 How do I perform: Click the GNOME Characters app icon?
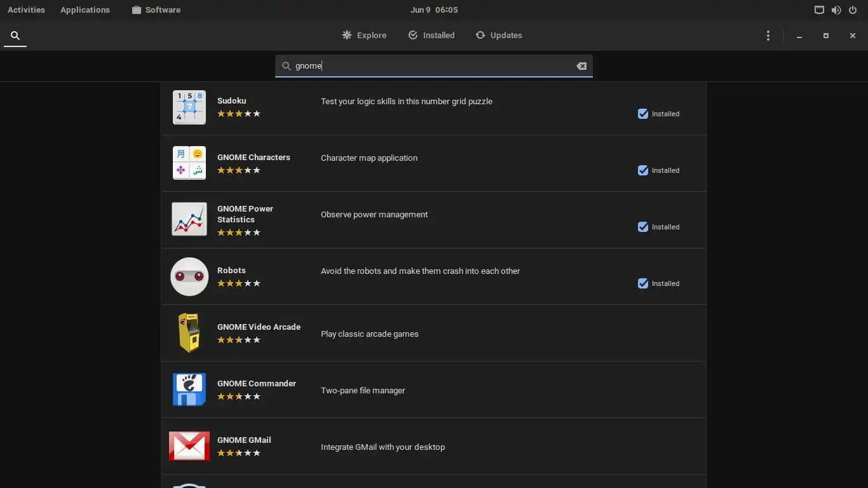pos(189,163)
